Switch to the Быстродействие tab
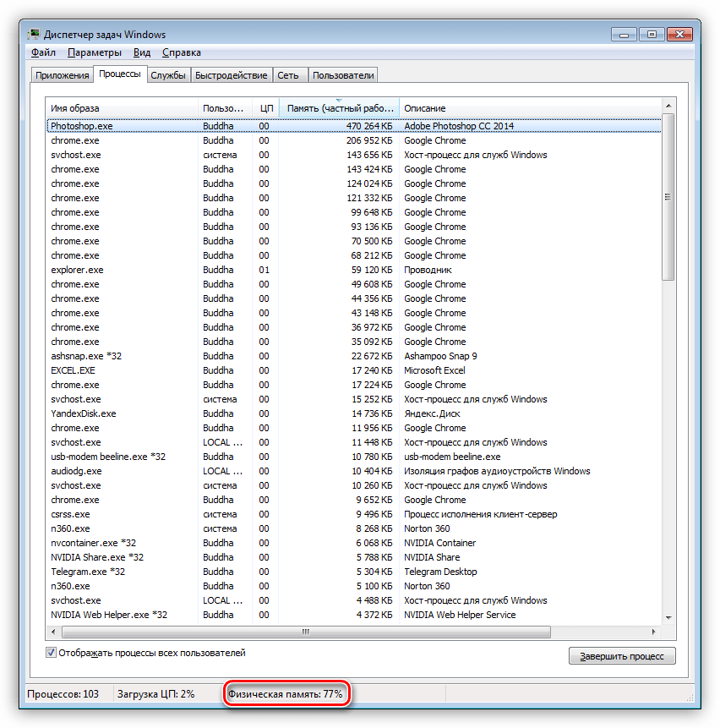This screenshot has height=728, width=720. pyautogui.click(x=231, y=75)
